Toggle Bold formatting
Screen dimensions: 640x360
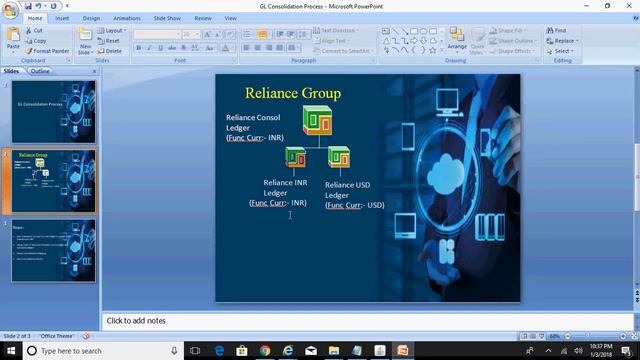pyautogui.click(x=139, y=48)
